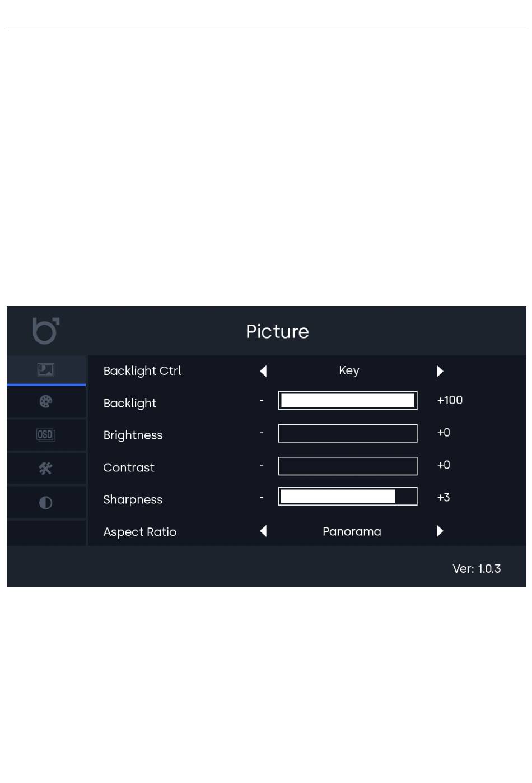Click the Ver: 1.0.3 version text
This screenshot has height=783, width=532.
coord(477,568)
